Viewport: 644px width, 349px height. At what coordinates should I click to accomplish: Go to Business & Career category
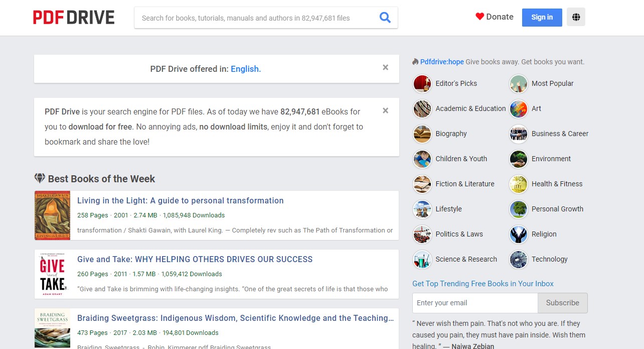559,134
